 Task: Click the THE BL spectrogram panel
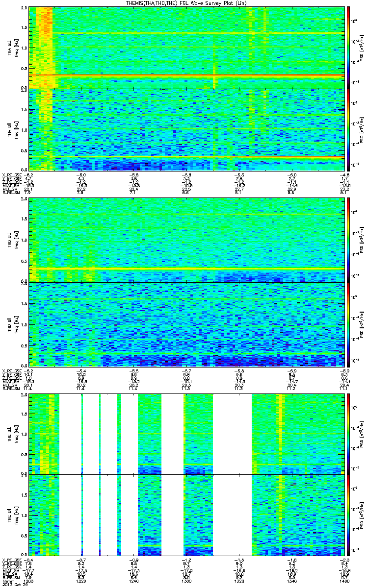(187, 434)
